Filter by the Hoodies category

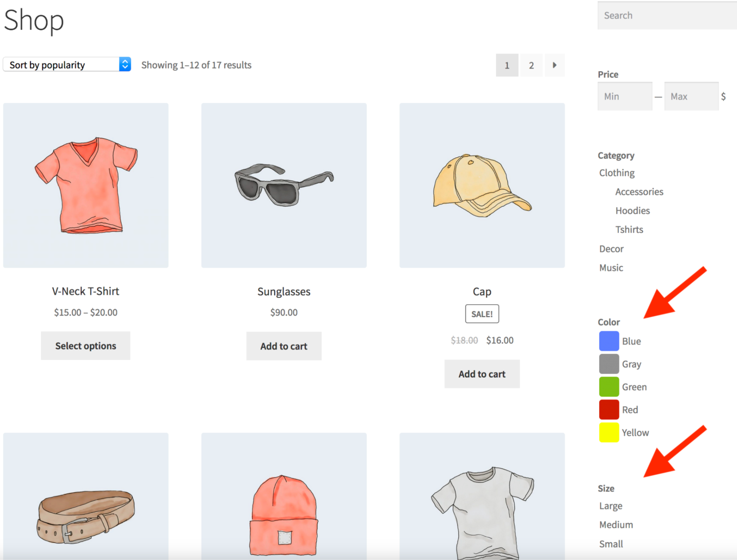click(x=632, y=211)
